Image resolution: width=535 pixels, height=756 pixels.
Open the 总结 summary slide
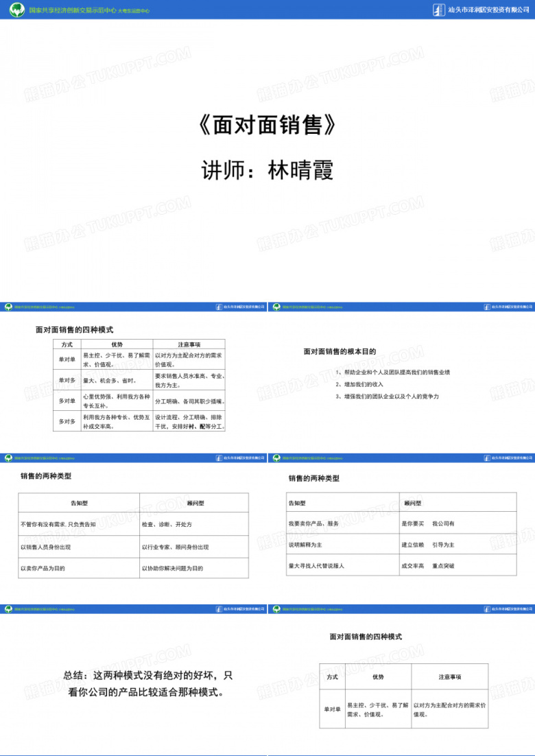tap(134, 680)
